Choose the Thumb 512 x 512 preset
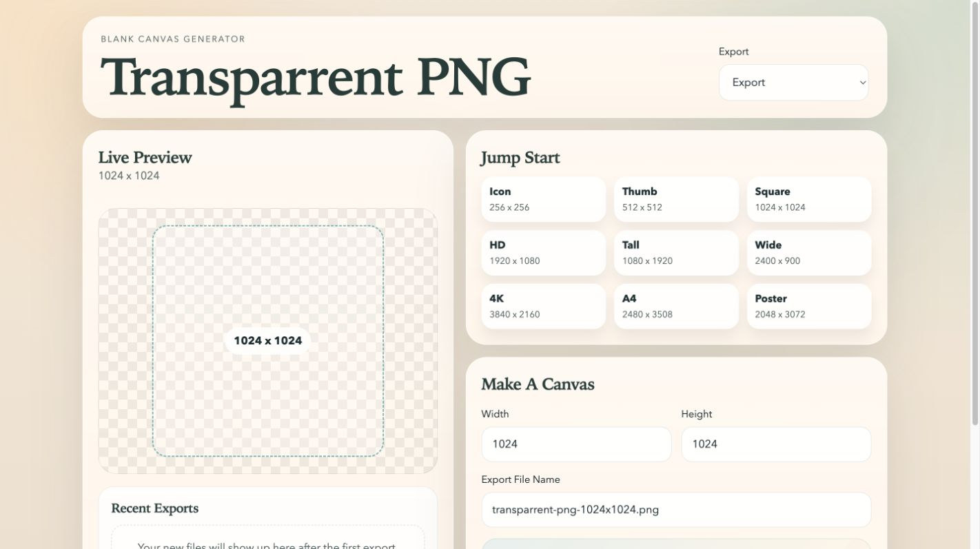 pos(676,199)
